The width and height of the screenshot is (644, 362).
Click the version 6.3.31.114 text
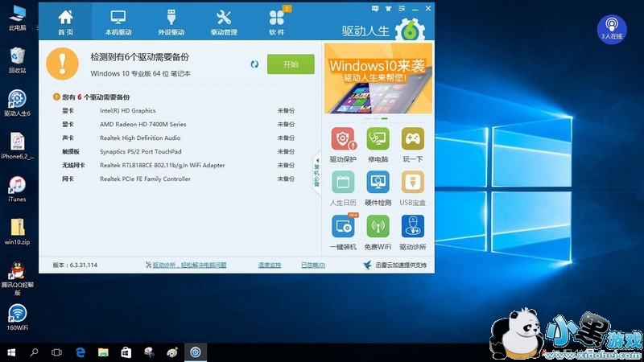tap(75, 265)
